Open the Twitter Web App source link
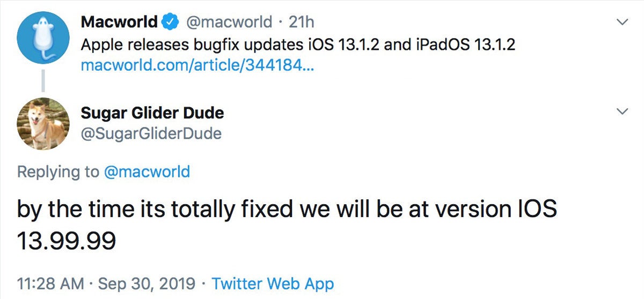The height and width of the screenshot is (299, 644). tap(273, 283)
